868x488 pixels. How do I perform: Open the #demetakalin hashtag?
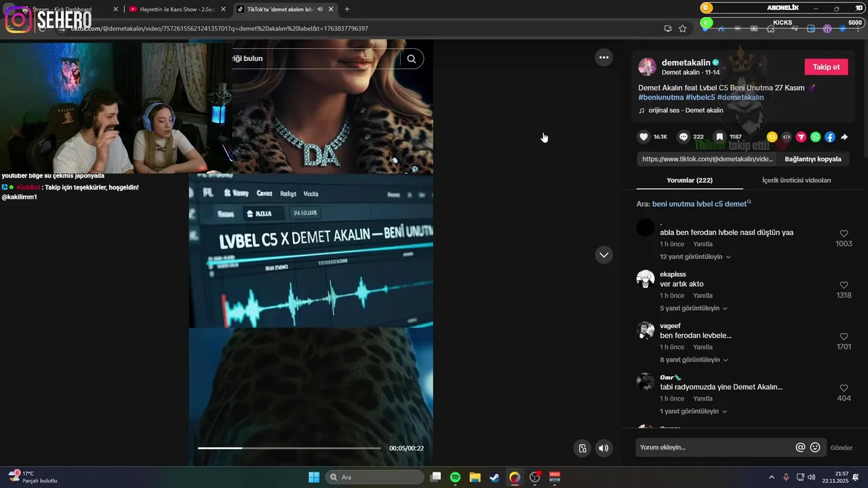point(741,98)
